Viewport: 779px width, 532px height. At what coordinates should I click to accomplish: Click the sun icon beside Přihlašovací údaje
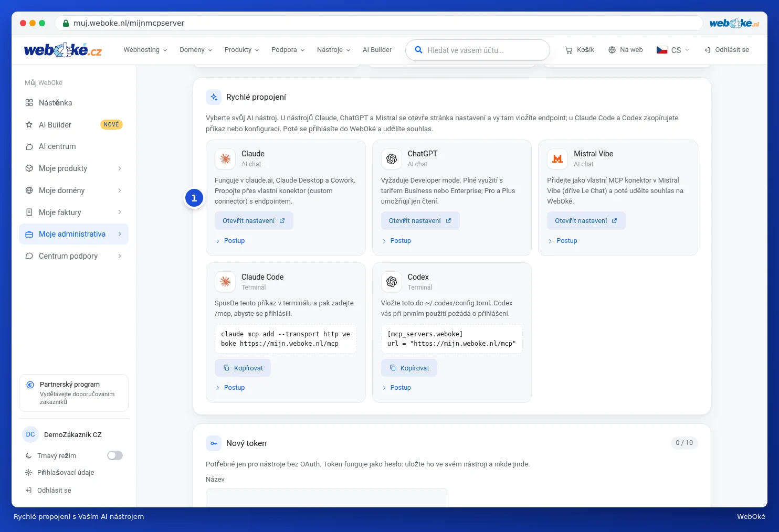29,473
